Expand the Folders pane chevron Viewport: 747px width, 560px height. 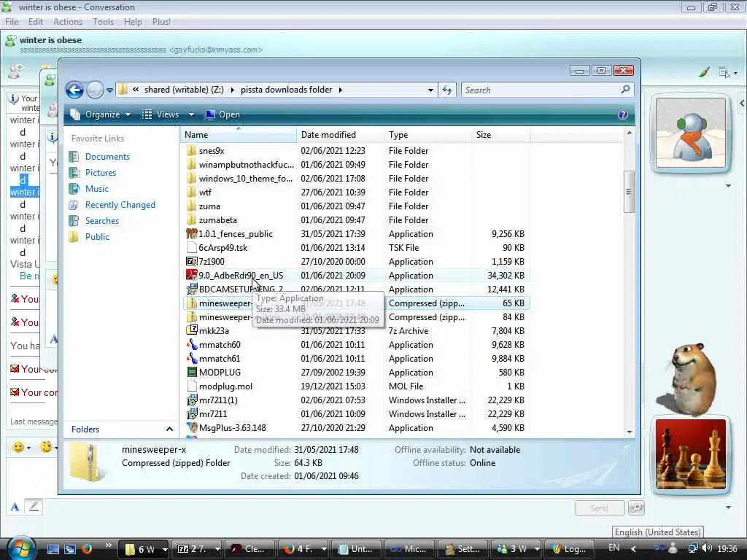point(169,429)
